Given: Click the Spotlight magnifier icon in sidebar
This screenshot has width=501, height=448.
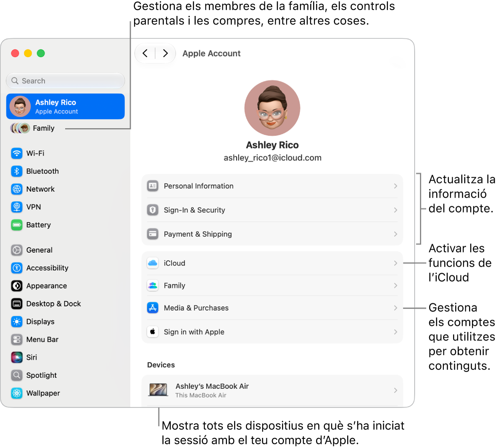Looking at the screenshot, I should click(17, 375).
